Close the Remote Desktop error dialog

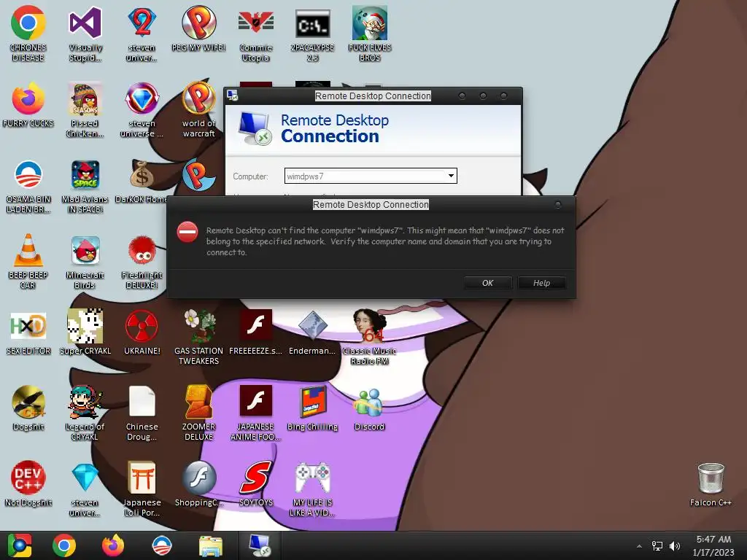click(x=558, y=205)
